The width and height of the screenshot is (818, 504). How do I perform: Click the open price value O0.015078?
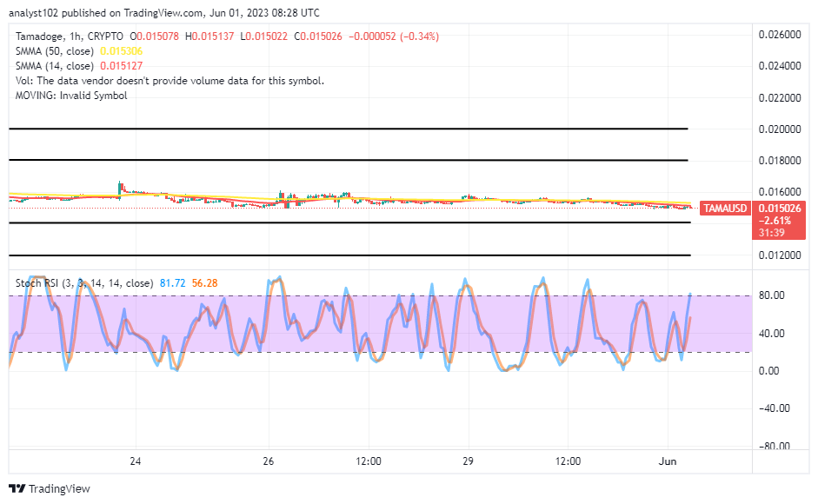[154, 36]
